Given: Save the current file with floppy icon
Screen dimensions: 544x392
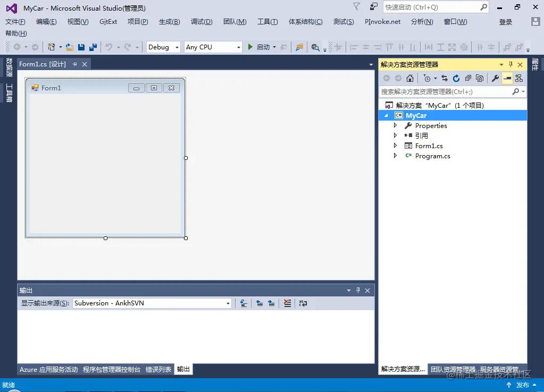Looking at the screenshot, I should click(x=81, y=47).
